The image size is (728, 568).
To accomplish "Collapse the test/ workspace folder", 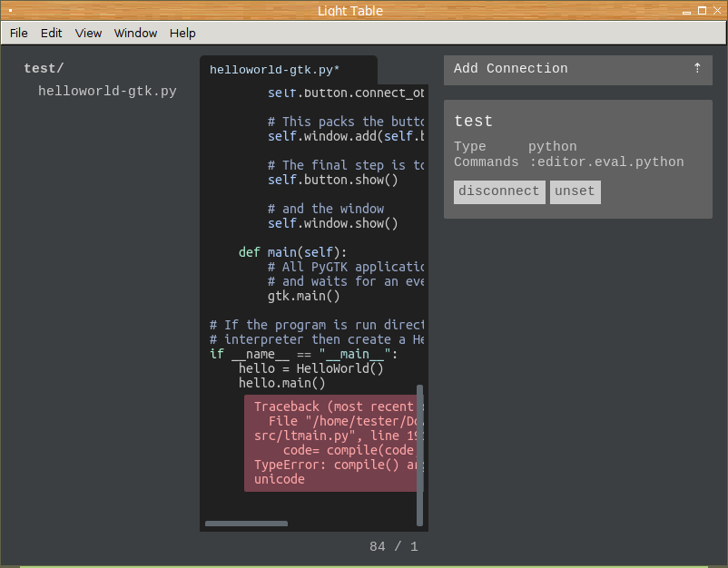I will coord(44,69).
